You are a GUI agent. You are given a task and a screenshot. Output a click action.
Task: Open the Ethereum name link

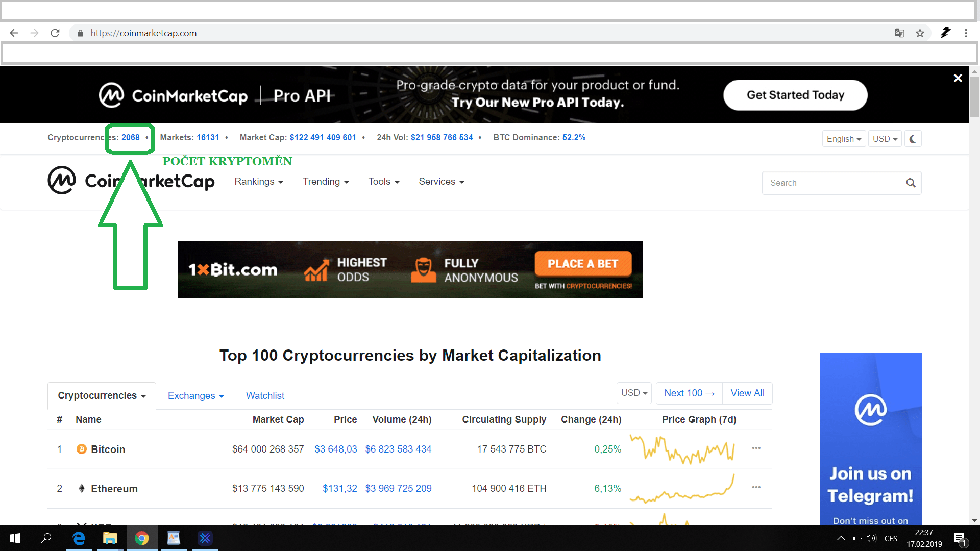coord(114,489)
